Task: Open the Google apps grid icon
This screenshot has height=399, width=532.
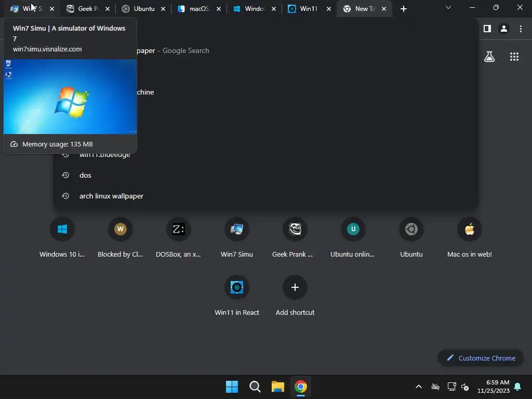Action: 514,57
